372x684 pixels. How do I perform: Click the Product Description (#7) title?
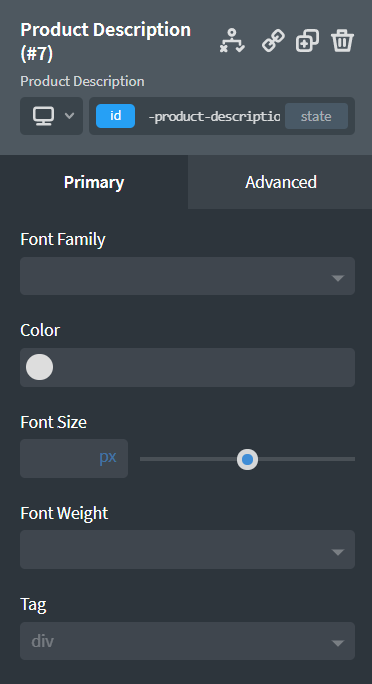pos(106,41)
